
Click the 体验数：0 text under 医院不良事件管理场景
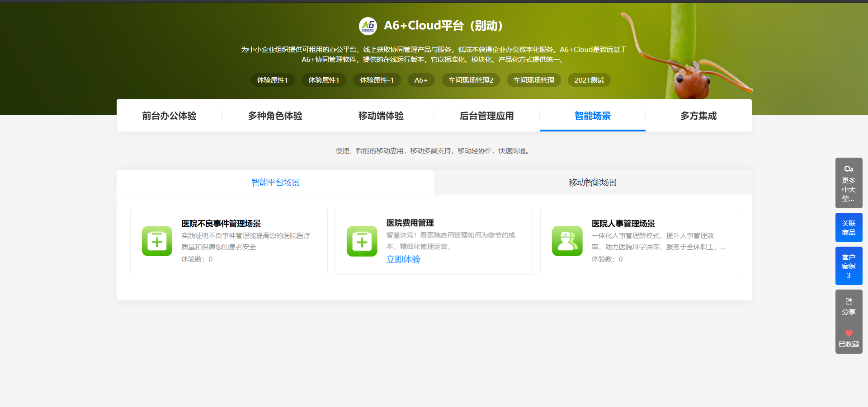coord(197,259)
